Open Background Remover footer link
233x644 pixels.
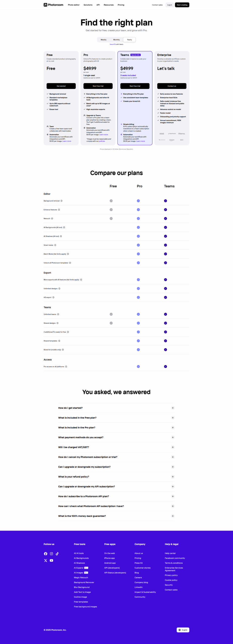click(x=84, y=582)
